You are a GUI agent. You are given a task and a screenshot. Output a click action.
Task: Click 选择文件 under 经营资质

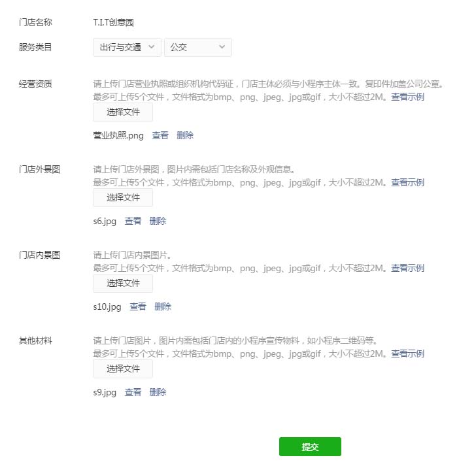tap(123, 112)
